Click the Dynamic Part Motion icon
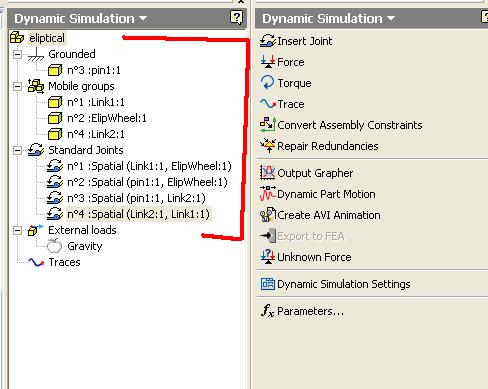This screenshot has width=488, height=389. 268,194
